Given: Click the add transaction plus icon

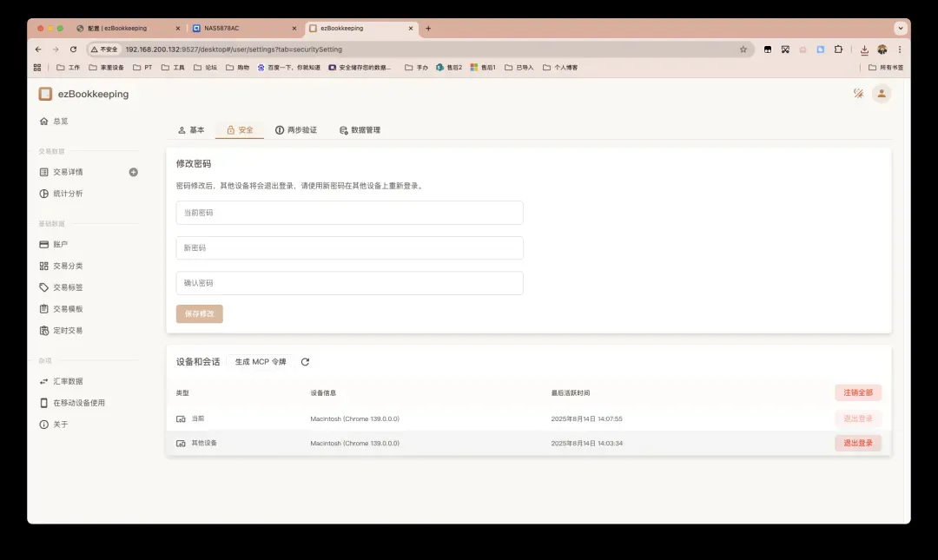Looking at the screenshot, I should point(134,172).
